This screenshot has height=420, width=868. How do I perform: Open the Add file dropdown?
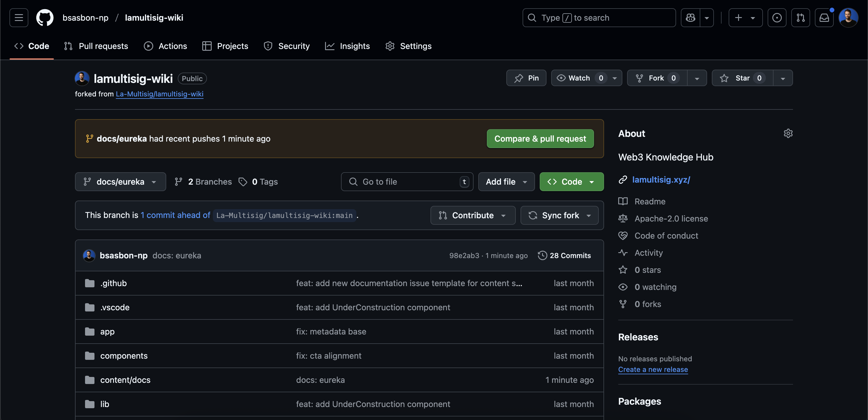coord(506,182)
